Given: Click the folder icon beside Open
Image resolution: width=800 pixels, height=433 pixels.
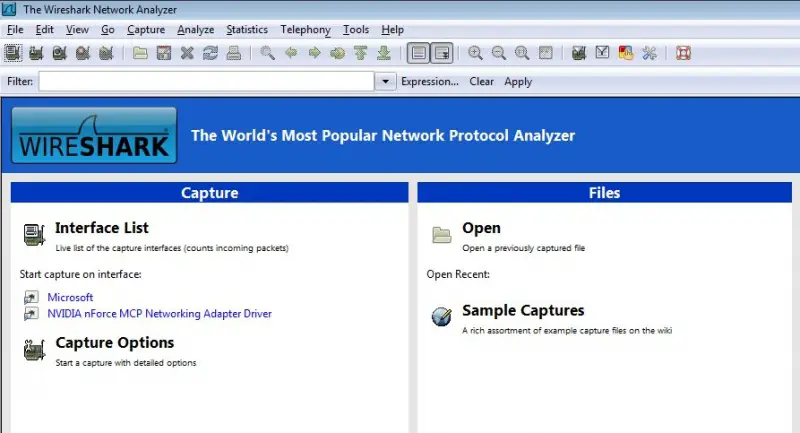Looking at the screenshot, I should pos(441,235).
